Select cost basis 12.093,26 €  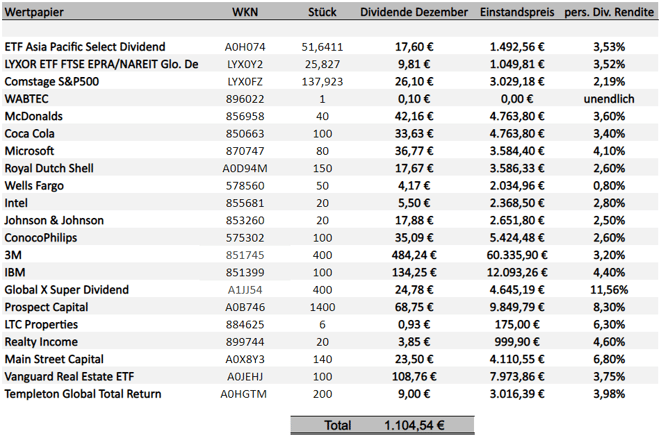coord(517,272)
